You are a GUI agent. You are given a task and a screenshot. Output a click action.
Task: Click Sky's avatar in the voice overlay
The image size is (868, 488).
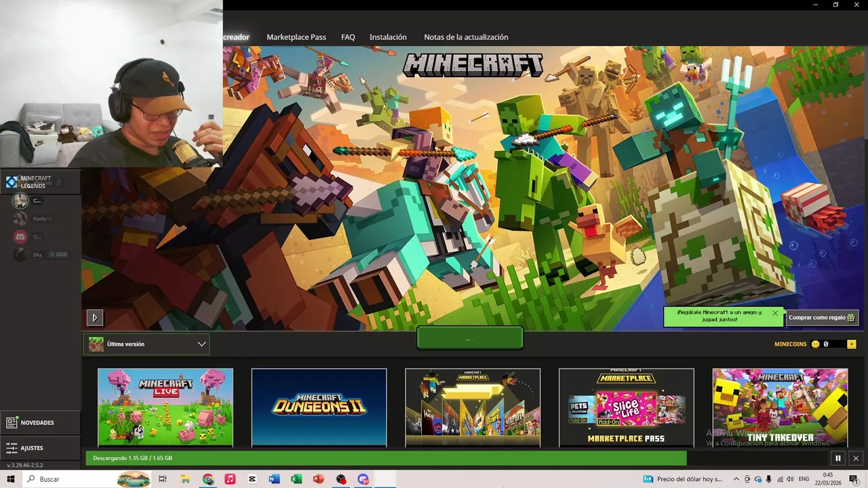point(20,255)
